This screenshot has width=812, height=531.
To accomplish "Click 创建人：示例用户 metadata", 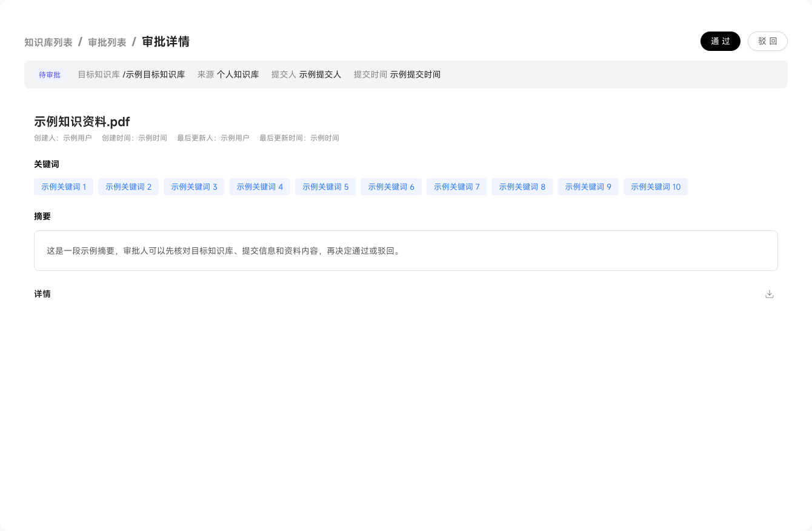I will pos(63,138).
